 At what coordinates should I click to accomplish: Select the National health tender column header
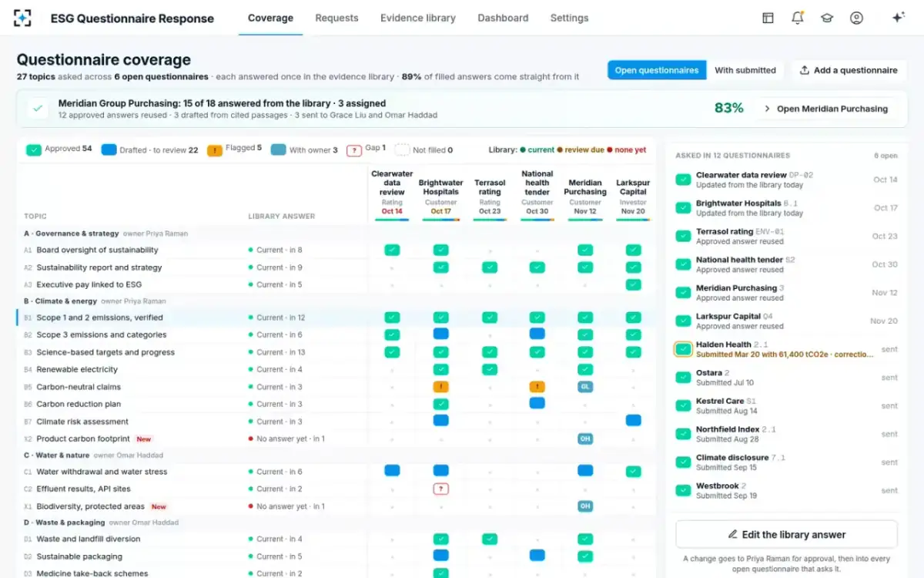click(x=537, y=193)
